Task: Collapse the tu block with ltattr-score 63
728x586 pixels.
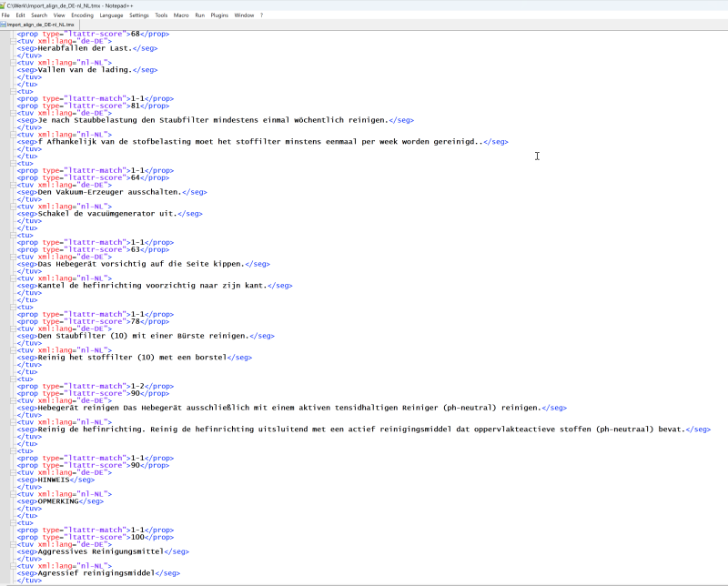Action: point(14,236)
